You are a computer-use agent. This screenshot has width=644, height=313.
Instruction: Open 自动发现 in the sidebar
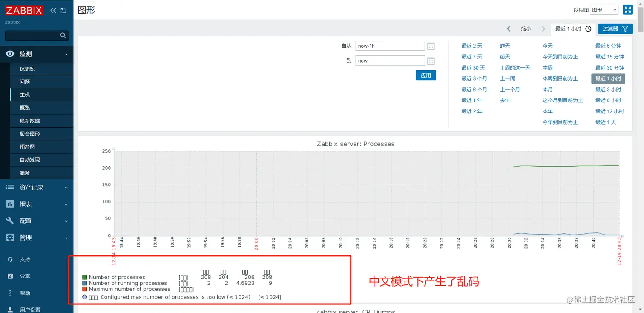(x=30, y=160)
